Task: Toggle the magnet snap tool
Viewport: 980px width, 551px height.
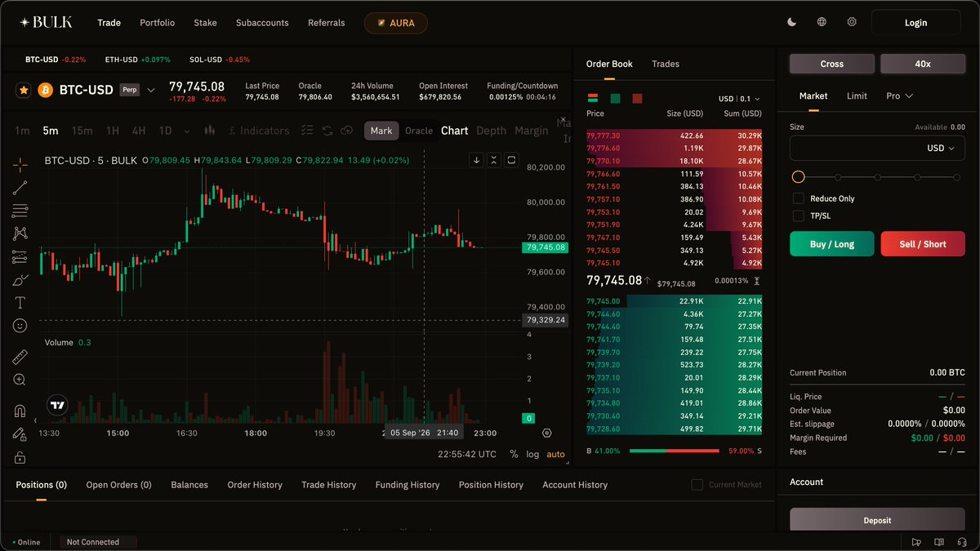Action: click(20, 411)
